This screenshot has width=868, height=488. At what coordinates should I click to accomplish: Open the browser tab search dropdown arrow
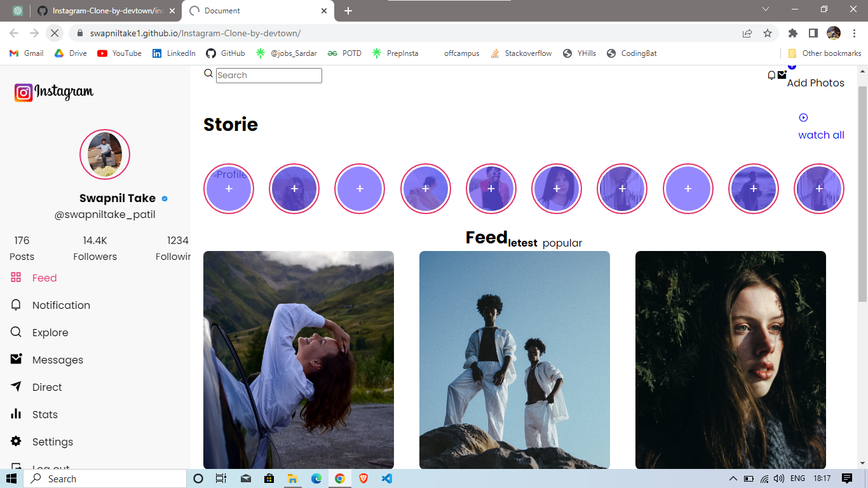coord(765,11)
